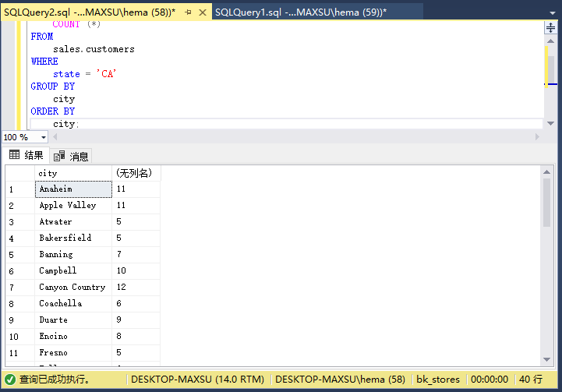Click the 'CA' string literal in the query
The width and height of the screenshot is (562, 392).
107,74
